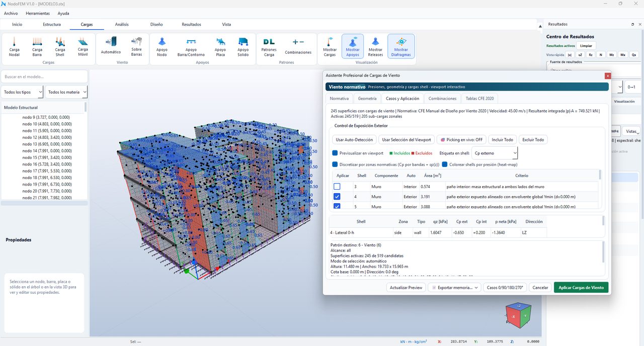
Task: Check Aplicar for shell 3
Action: pos(337,187)
